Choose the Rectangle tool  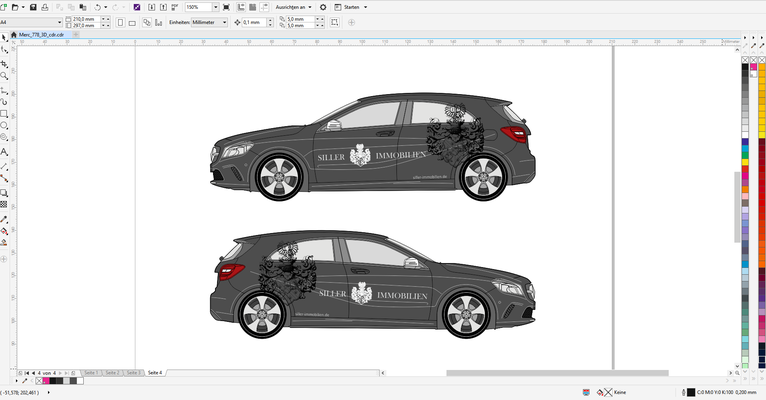4,114
